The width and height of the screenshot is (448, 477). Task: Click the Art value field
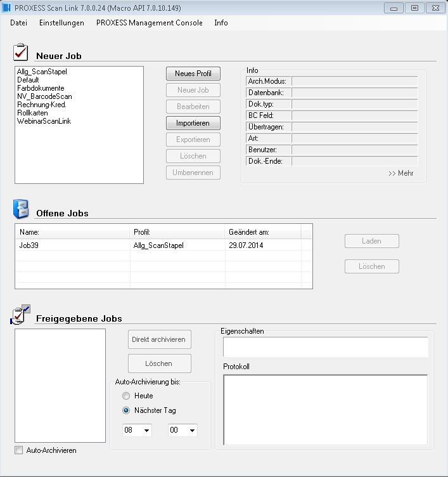[355, 138]
